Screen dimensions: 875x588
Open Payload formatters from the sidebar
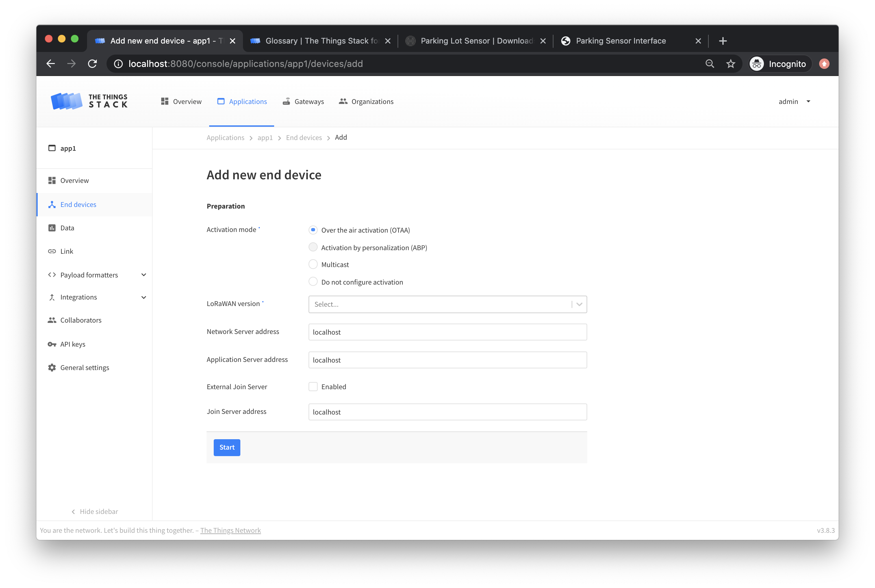pos(89,275)
